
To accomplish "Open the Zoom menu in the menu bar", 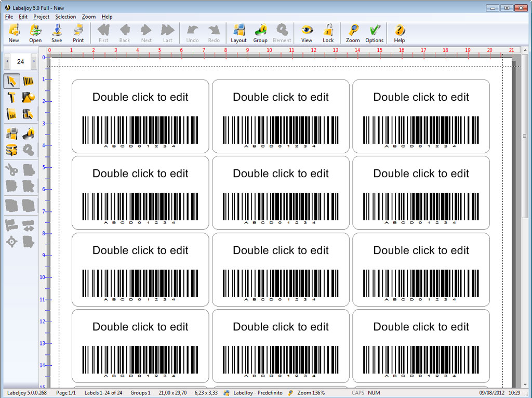I will click(x=88, y=17).
